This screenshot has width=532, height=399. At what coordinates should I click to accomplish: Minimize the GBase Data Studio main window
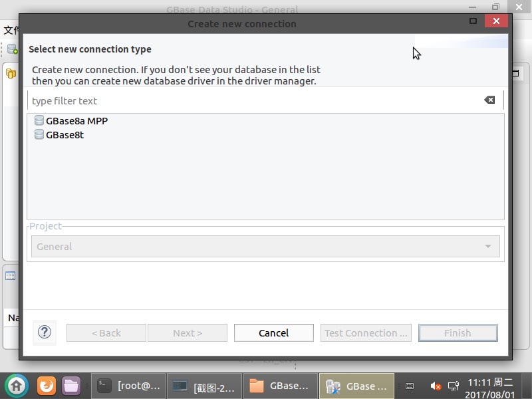coord(472,7)
